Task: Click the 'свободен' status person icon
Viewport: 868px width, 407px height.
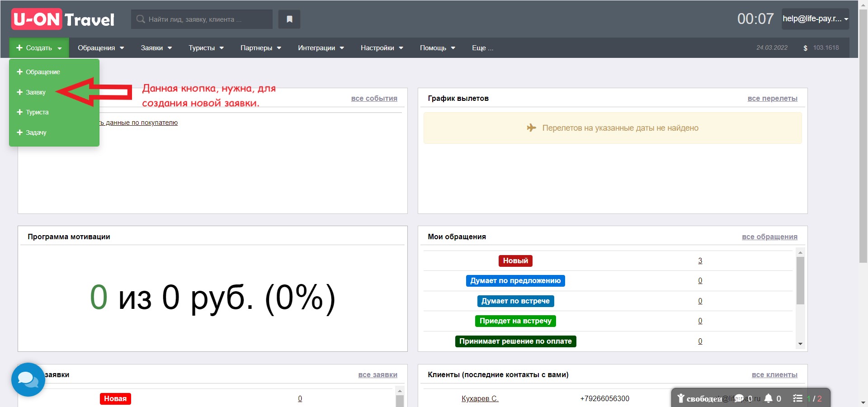Action: pos(681,398)
